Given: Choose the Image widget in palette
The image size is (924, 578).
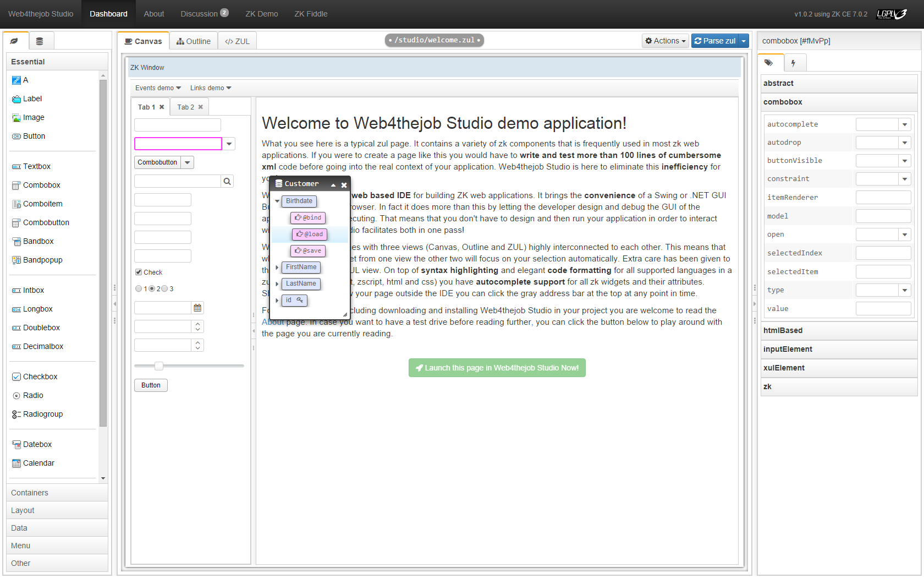Looking at the screenshot, I should (x=28, y=118).
